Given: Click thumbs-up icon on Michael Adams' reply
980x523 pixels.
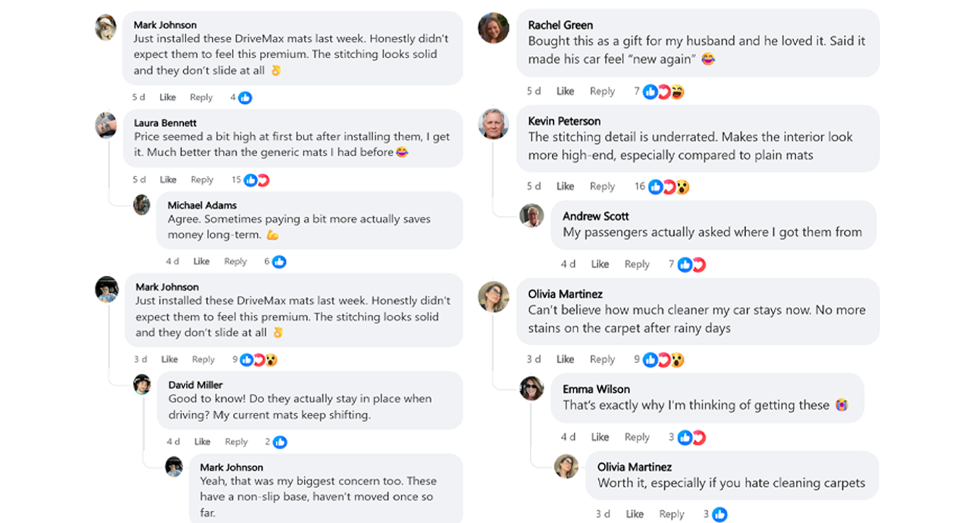Looking at the screenshot, I should (279, 262).
